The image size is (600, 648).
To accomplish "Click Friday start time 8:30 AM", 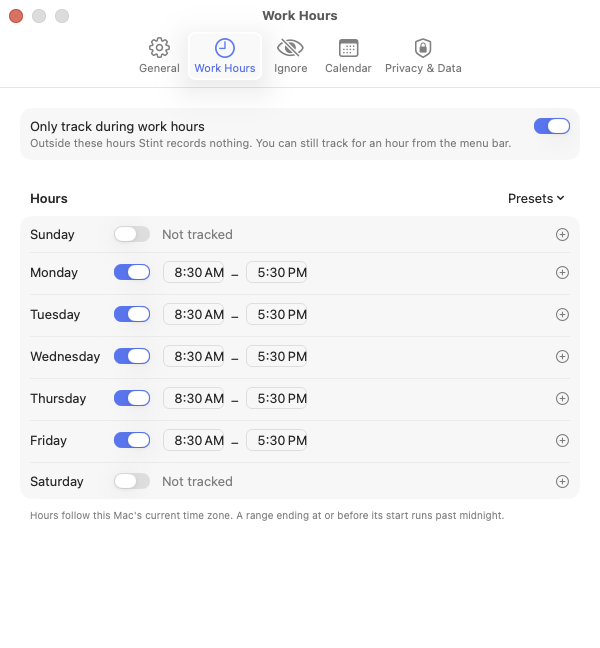I will coord(194,440).
